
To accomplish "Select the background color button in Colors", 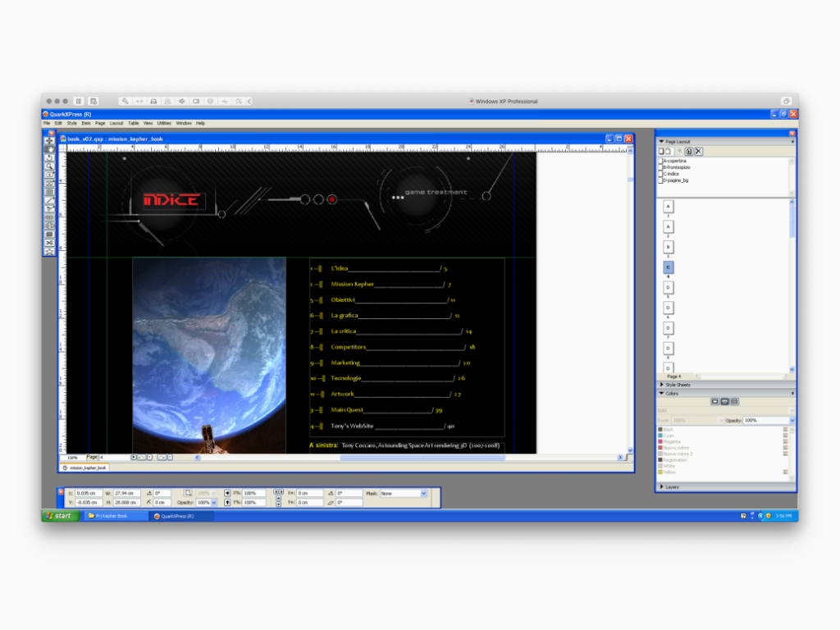I will tap(734, 402).
